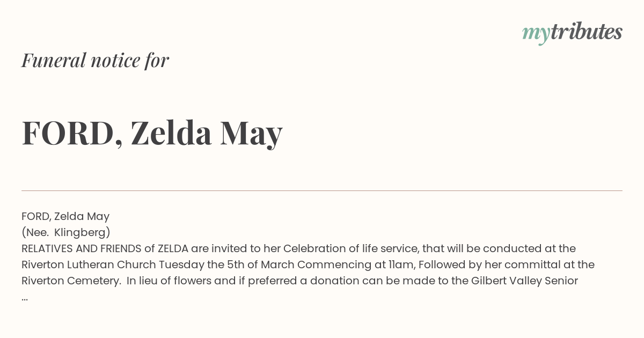Click the word "tributes" in the logo

[587, 32]
